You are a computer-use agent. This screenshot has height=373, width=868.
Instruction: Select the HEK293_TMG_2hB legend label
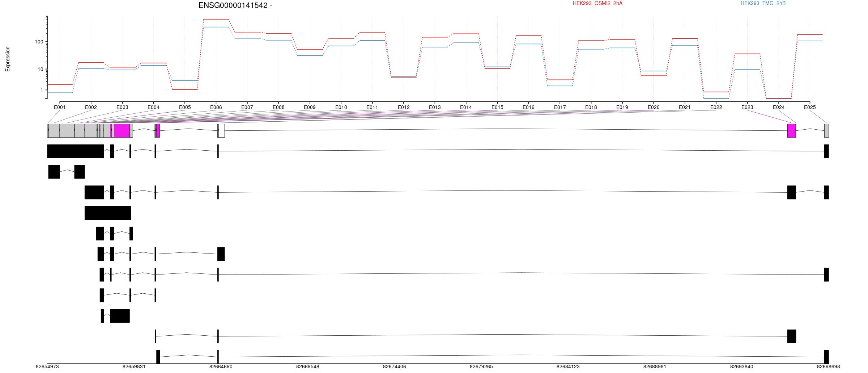(763, 3)
